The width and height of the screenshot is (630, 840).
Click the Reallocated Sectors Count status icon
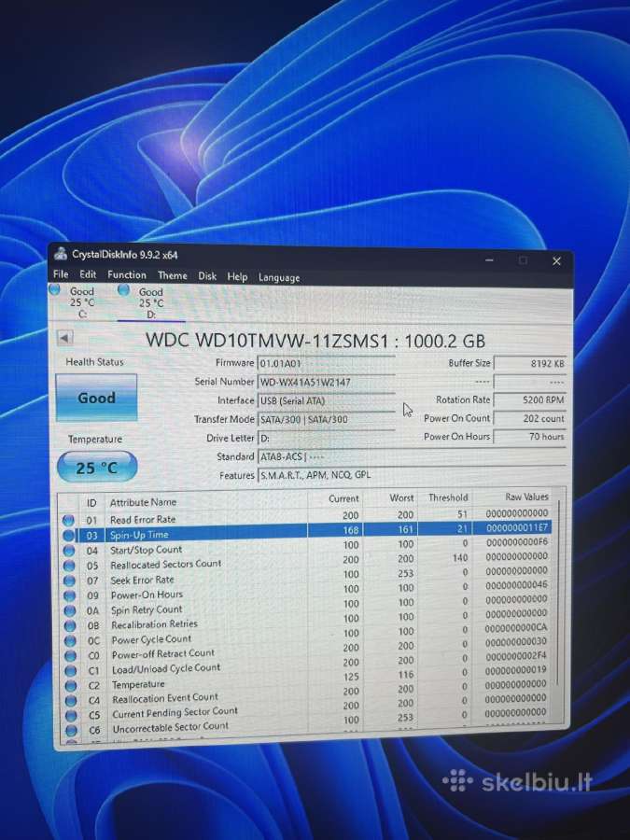69,566
